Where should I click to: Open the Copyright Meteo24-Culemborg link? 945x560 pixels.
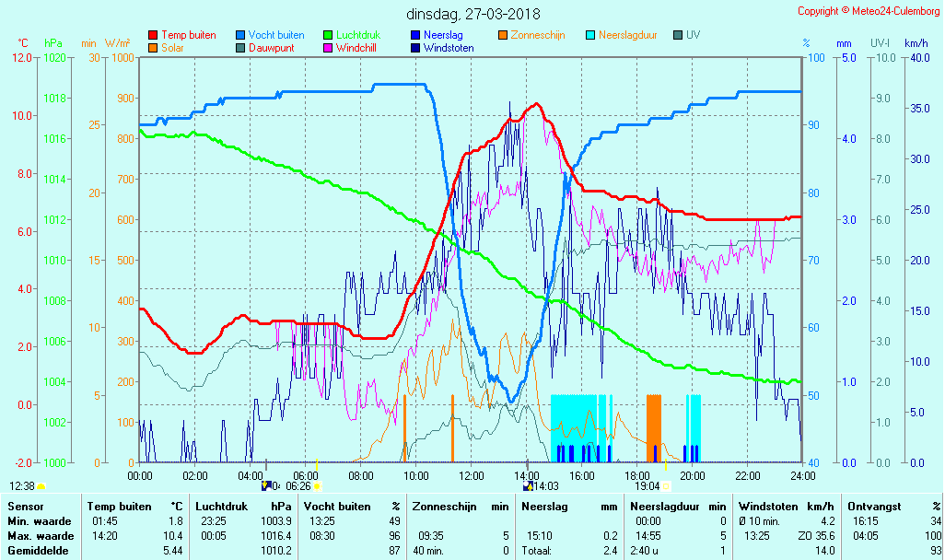pyautogui.click(x=868, y=11)
